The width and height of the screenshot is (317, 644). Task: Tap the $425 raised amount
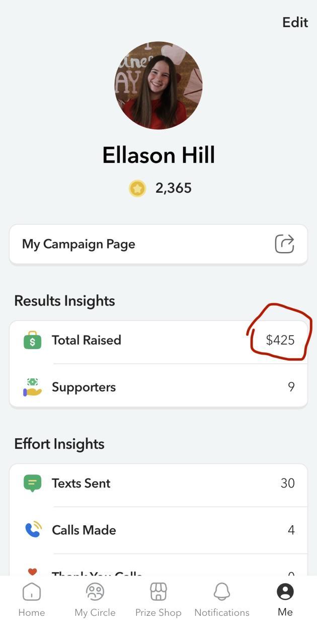280,340
